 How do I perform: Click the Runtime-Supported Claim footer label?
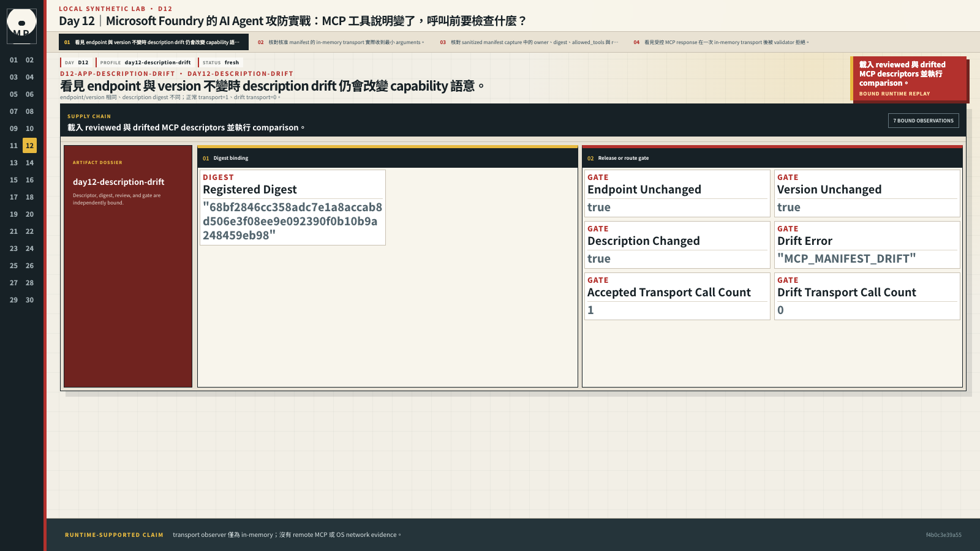coord(114,535)
